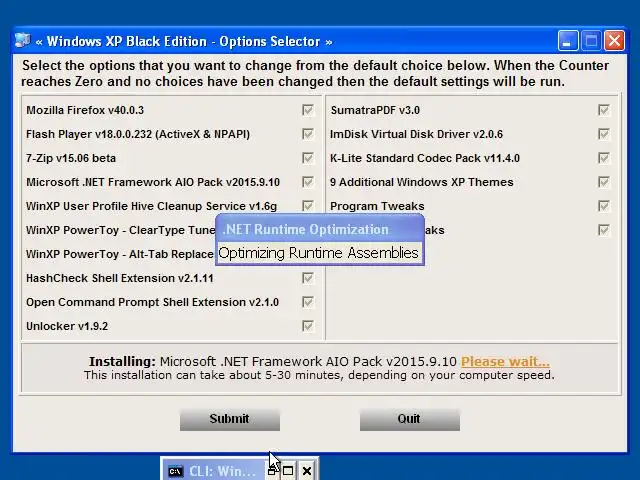
Task: Toggle HashCheck Shell Extension v2.1.11 checkbox
Action: [308, 278]
